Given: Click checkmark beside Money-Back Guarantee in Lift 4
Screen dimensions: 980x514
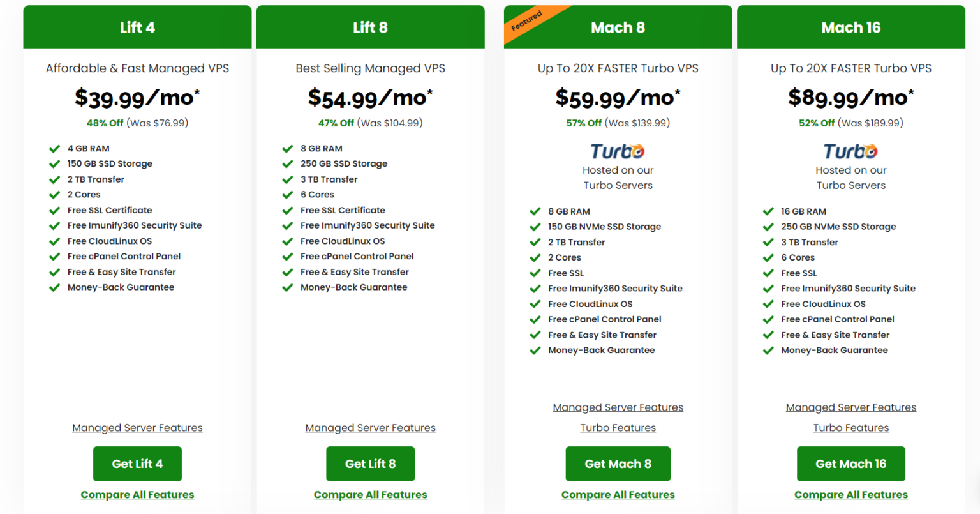Looking at the screenshot, I should [55, 287].
